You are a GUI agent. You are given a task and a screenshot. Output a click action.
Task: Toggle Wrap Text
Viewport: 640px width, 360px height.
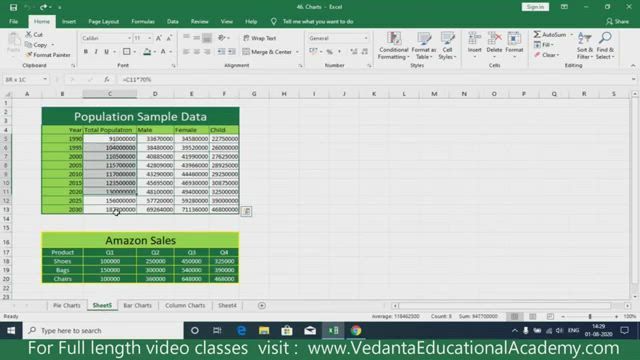(x=260, y=38)
